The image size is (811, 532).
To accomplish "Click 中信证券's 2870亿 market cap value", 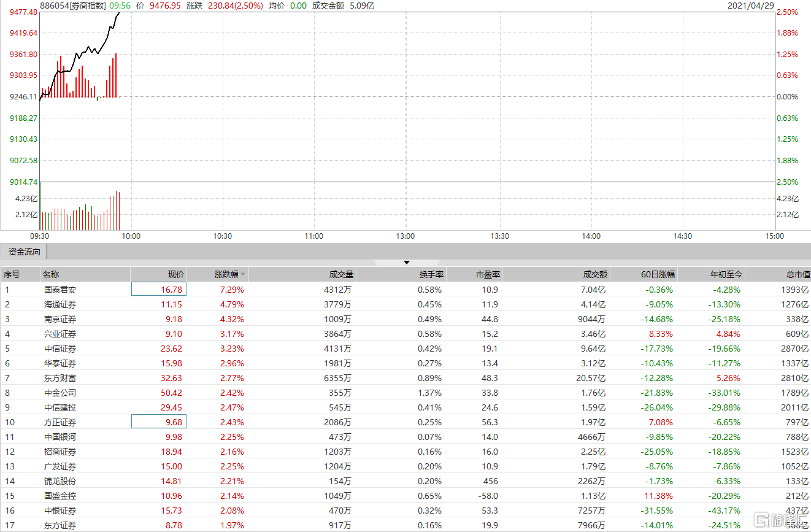I will (795, 349).
